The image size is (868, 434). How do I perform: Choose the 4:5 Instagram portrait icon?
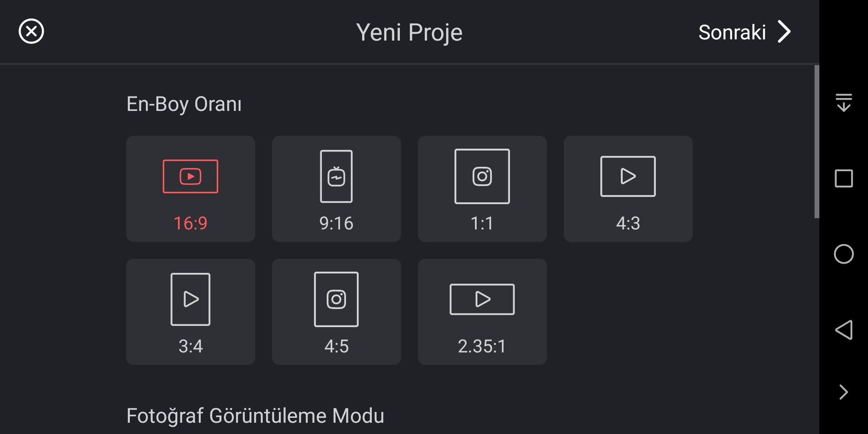(336, 299)
